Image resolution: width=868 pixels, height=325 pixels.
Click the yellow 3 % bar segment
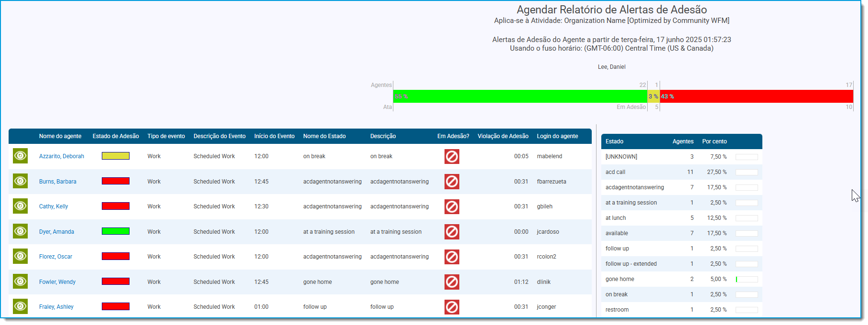653,97
